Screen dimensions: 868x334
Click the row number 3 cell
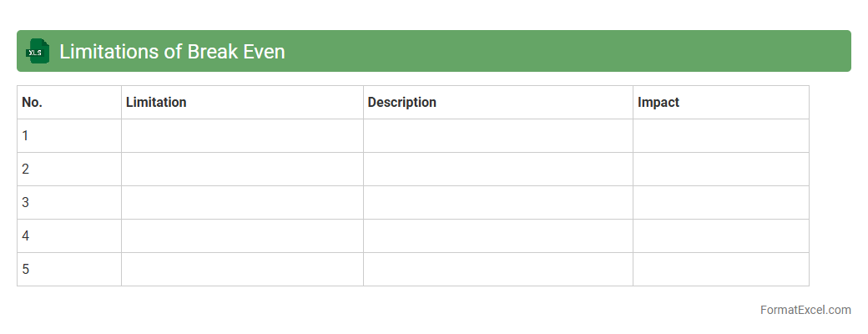pyautogui.click(x=68, y=203)
